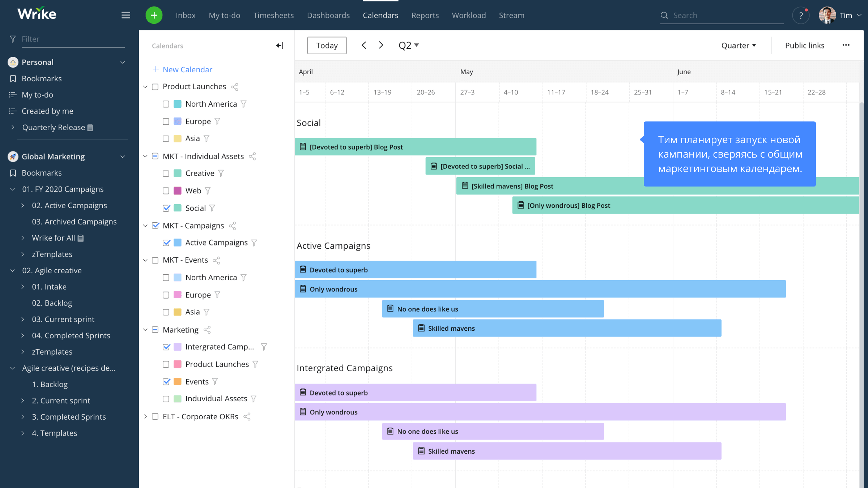Screen dimensions: 868x488
Task: Switch to the Dashboards tab
Action: pos(328,15)
